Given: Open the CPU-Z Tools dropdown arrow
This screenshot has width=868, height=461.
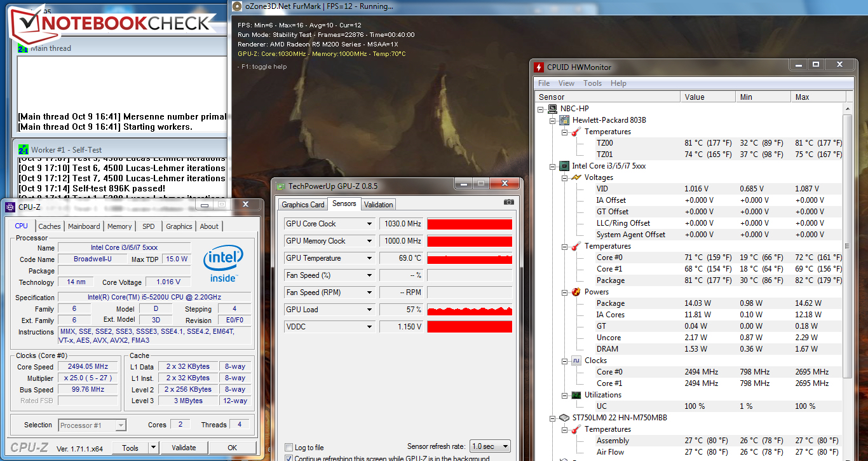Looking at the screenshot, I should (153, 448).
